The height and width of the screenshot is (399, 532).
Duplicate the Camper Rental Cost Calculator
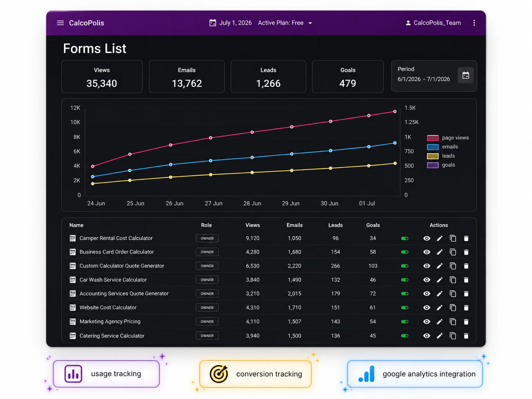pos(453,238)
